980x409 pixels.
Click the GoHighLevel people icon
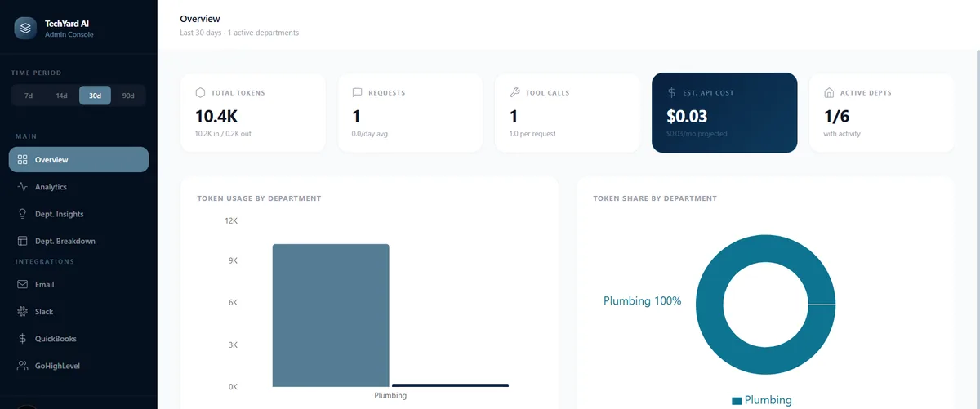pyautogui.click(x=23, y=366)
